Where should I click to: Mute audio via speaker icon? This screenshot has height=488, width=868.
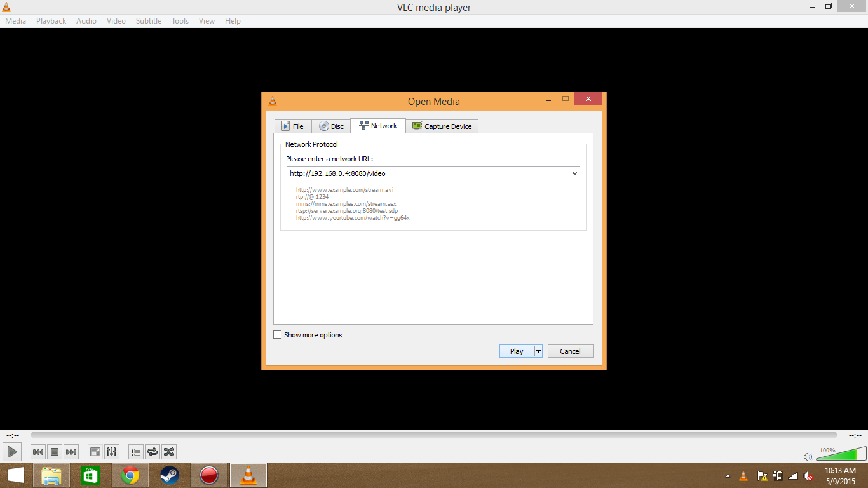tap(808, 456)
